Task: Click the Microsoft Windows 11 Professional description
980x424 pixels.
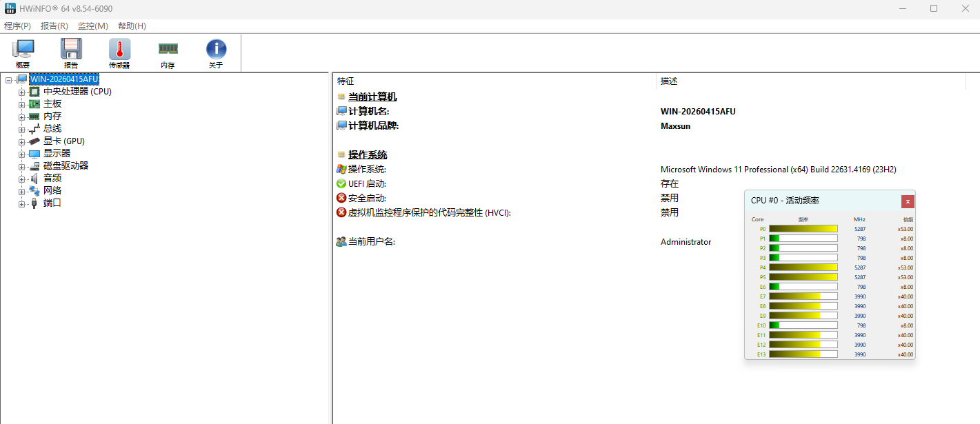Action: [x=778, y=169]
